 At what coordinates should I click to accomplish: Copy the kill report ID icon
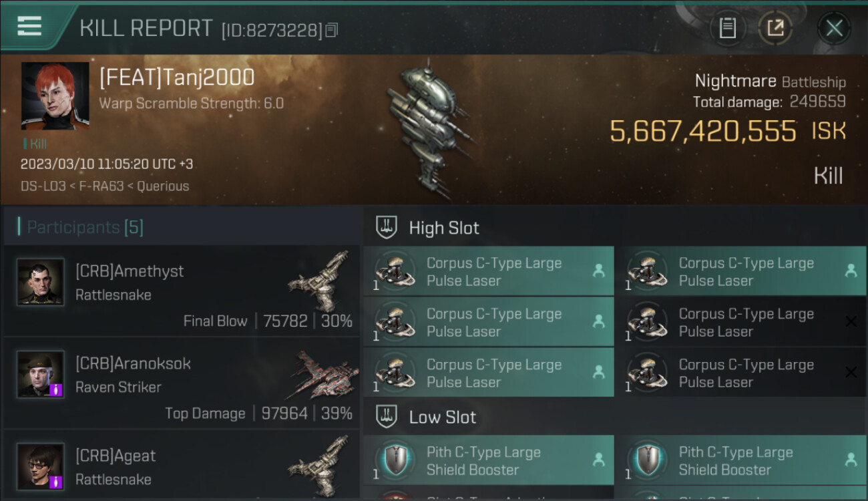[332, 30]
